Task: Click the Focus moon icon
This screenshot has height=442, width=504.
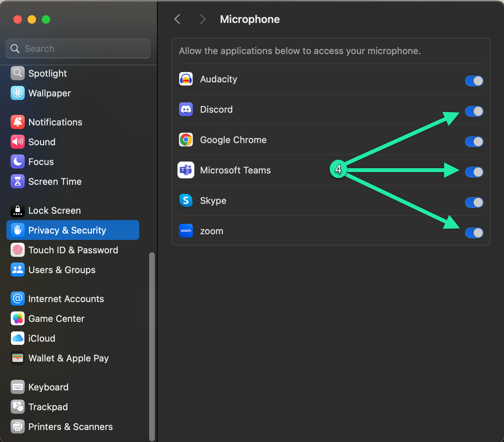Action: pos(18,162)
